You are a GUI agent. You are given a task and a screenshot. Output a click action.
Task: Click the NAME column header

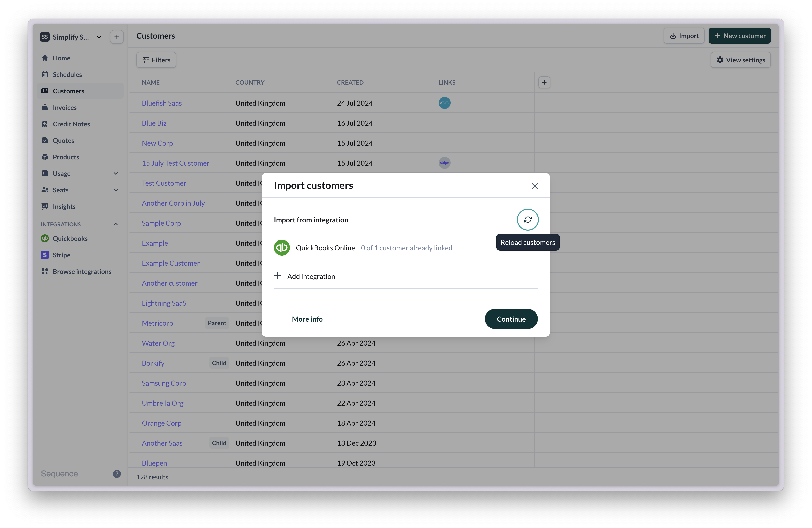point(151,82)
